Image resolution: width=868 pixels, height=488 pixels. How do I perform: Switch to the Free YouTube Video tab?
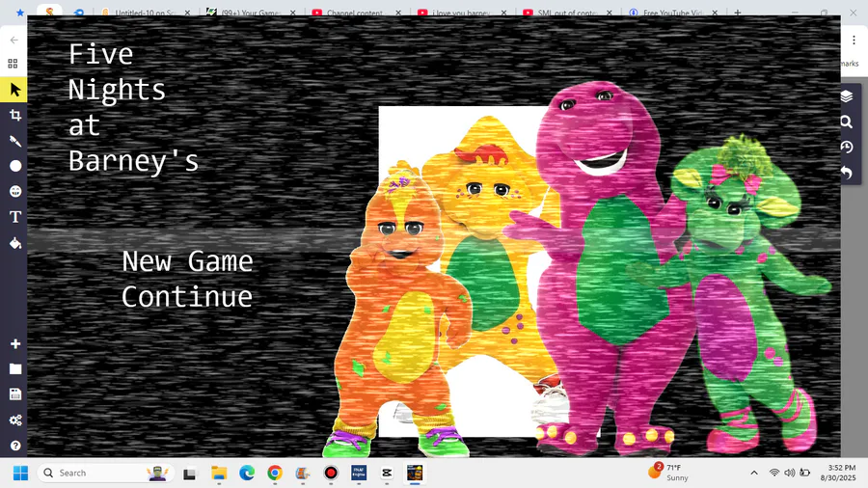click(672, 13)
